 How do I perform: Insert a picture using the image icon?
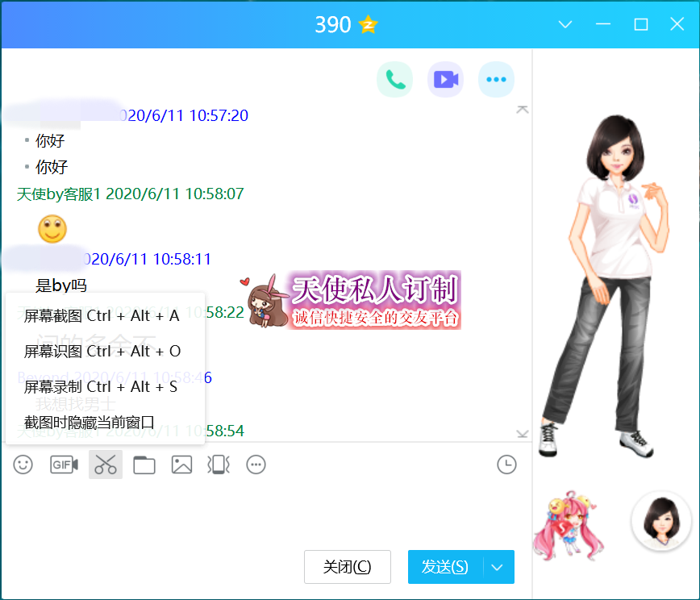point(181,465)
